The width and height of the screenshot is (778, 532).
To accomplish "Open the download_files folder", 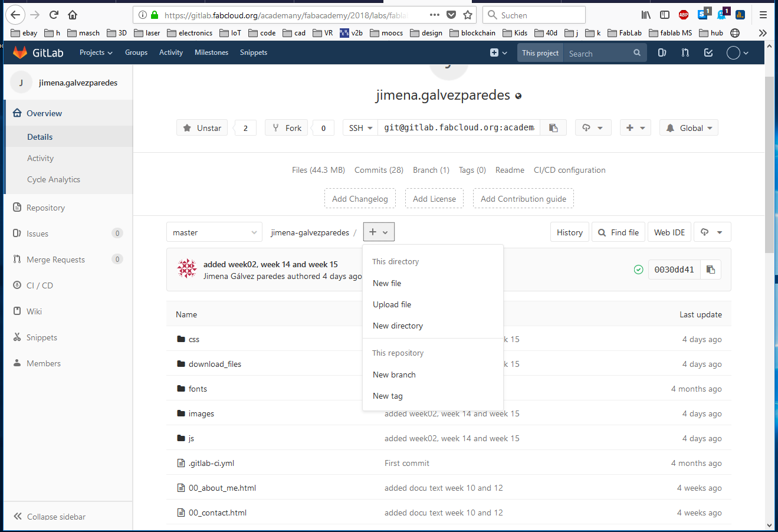I will [215, 364].
